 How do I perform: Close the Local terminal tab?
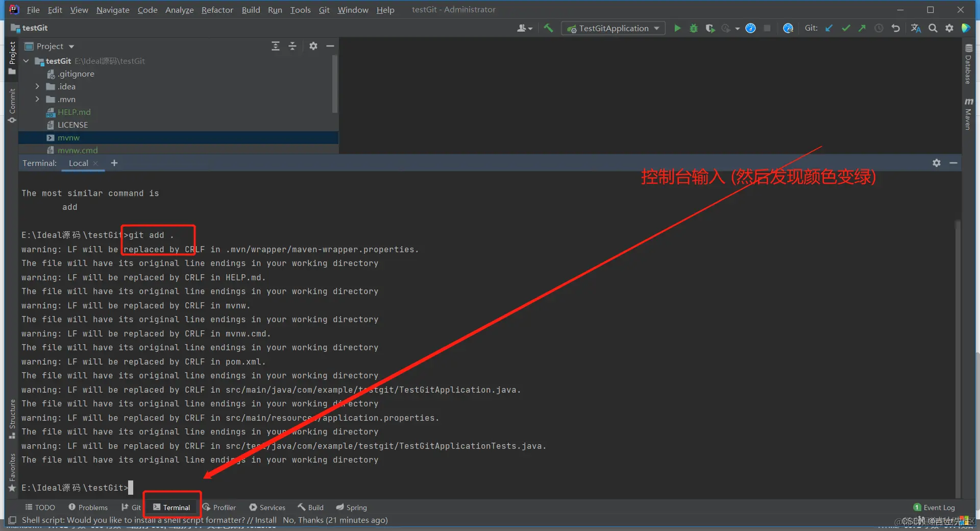(x=95, y=163)
